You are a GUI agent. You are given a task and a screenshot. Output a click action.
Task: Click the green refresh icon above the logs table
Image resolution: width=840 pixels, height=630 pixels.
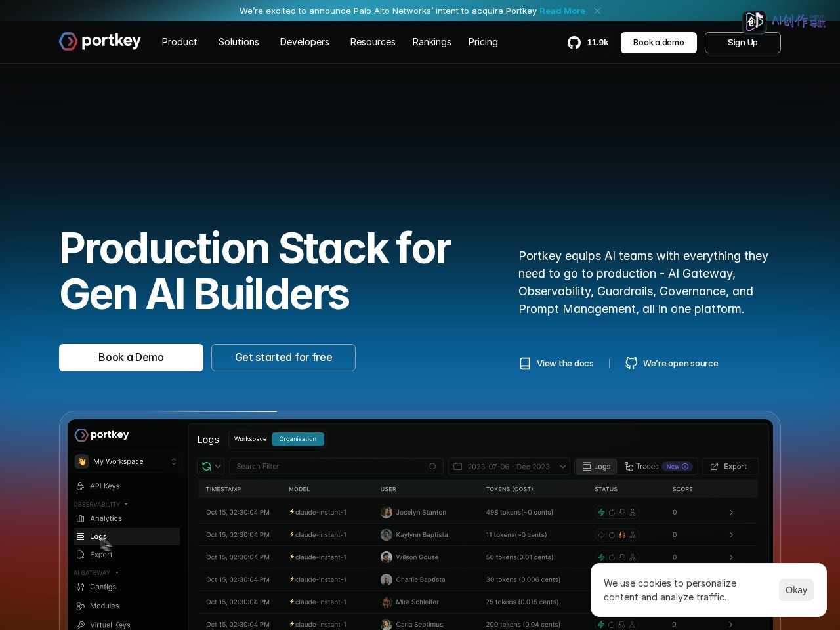[x=207, y=466]
